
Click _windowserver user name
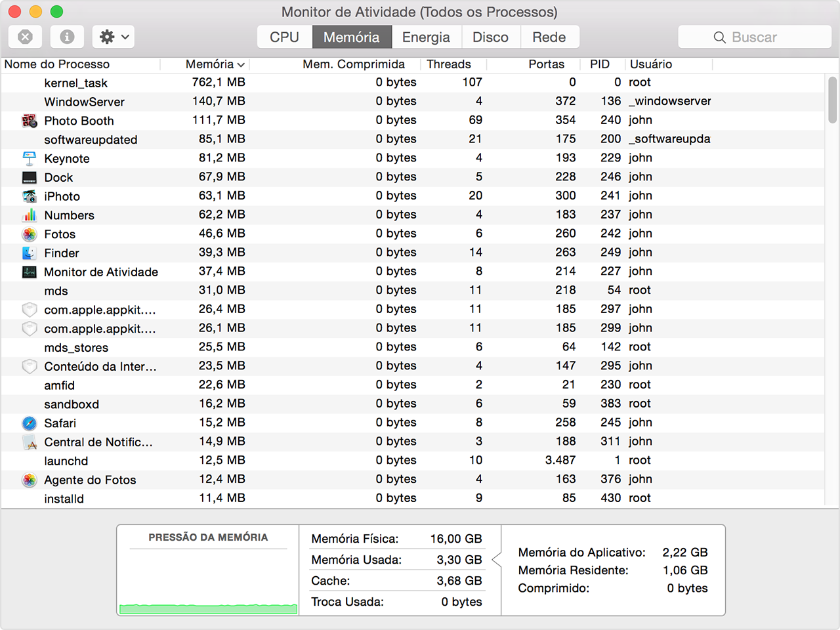(669, 101)
